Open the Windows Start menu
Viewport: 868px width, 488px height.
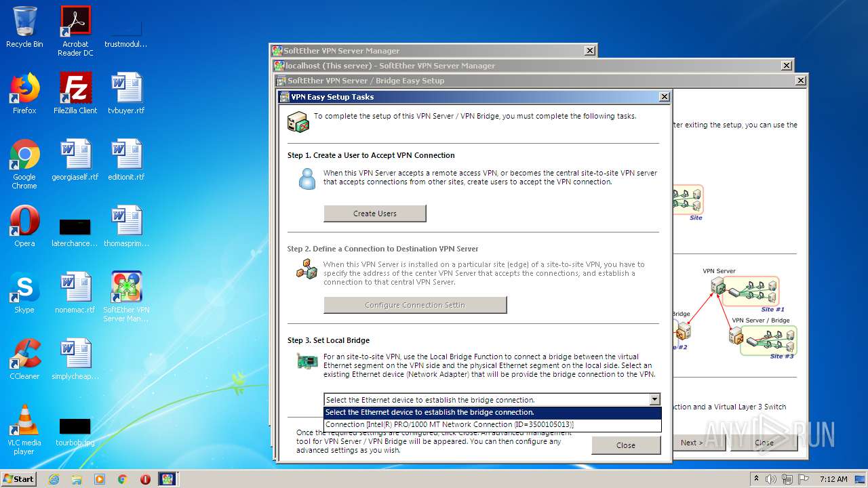coord(19,479)
